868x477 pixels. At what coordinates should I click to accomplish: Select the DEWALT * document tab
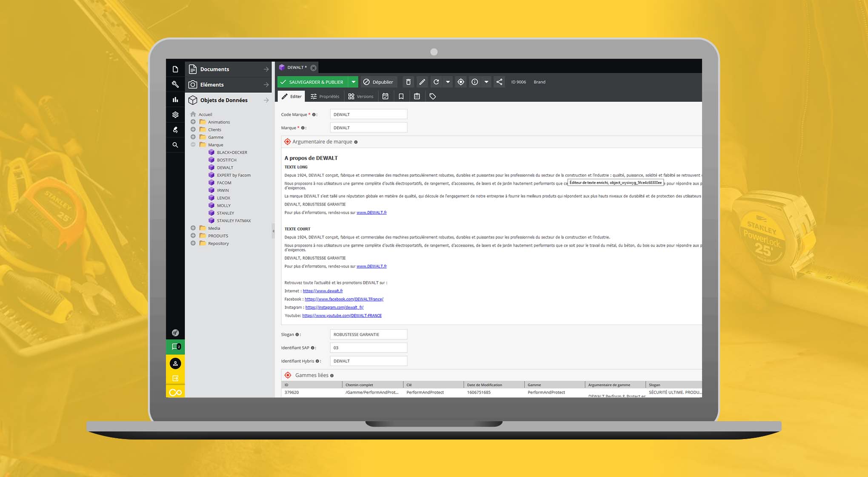297,67
